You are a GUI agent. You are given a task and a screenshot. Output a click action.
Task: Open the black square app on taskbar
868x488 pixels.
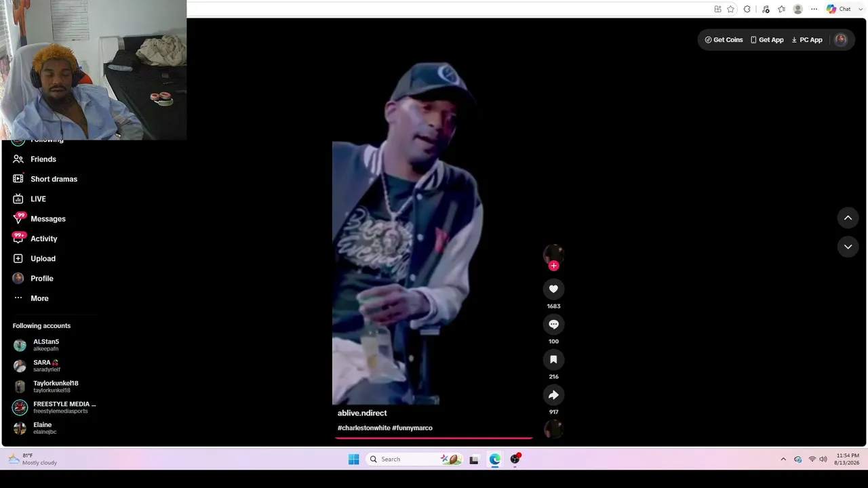point(474,460)
